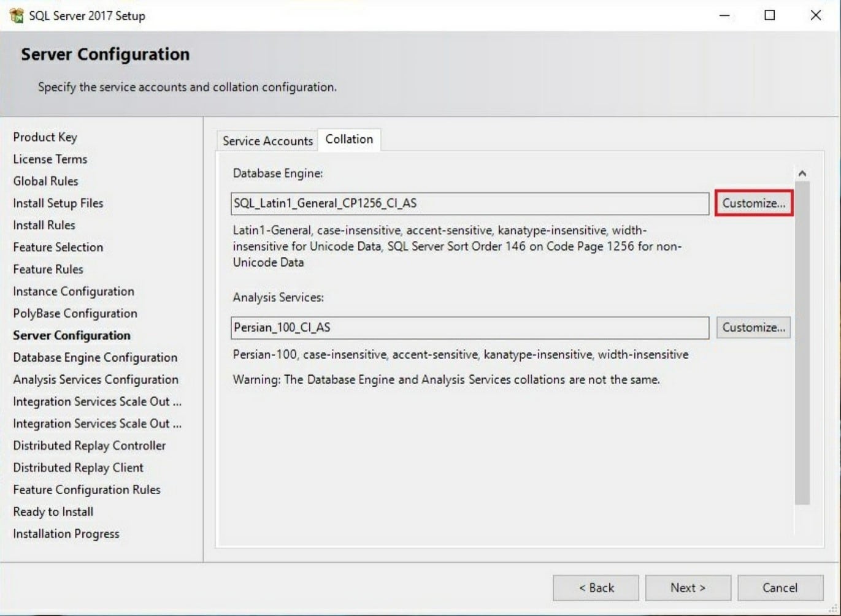The image size is (841, 616).
Task: Click the SQL Server Setup title bar icon
Action: (x=16, y=15)
